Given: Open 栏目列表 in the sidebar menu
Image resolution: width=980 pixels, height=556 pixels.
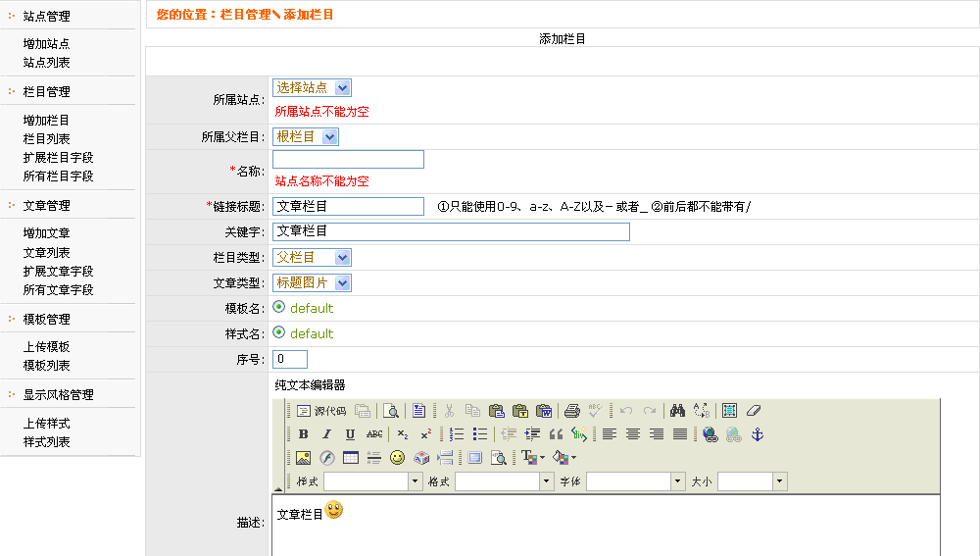Looking at the screenshot, I should click(46, 139).
